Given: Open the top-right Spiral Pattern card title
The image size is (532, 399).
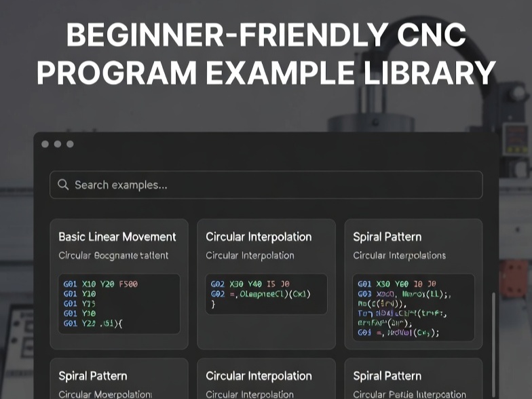Looking at the screenshot, I should pos(387,237).
